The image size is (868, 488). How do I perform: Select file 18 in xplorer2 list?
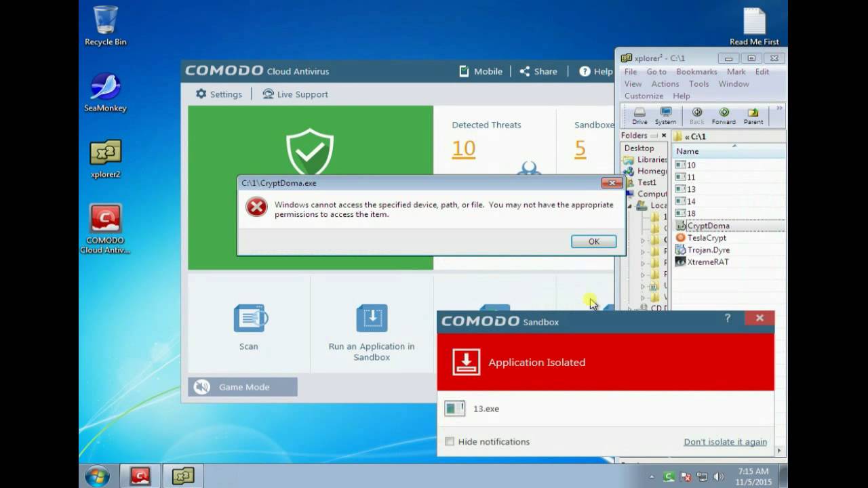(x=686, y=213)
